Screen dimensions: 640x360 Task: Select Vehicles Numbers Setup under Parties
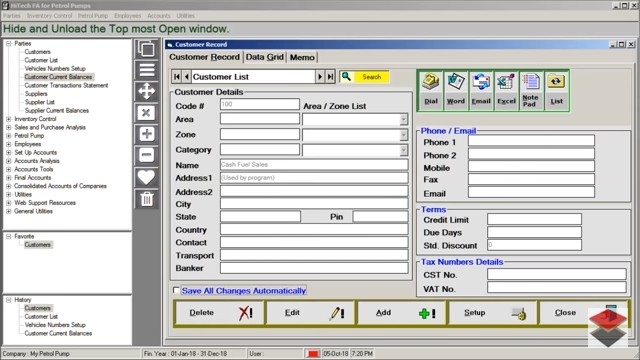(55, 69)
